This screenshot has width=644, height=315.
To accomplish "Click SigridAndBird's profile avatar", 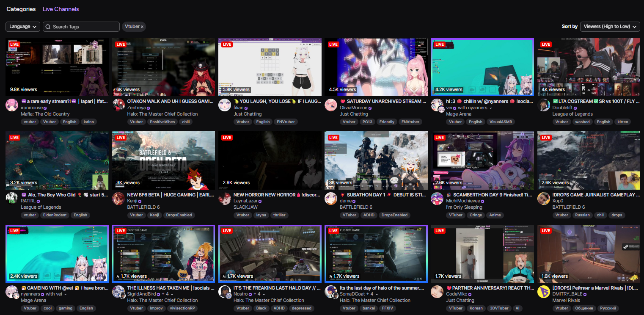I will pos(118,291).
